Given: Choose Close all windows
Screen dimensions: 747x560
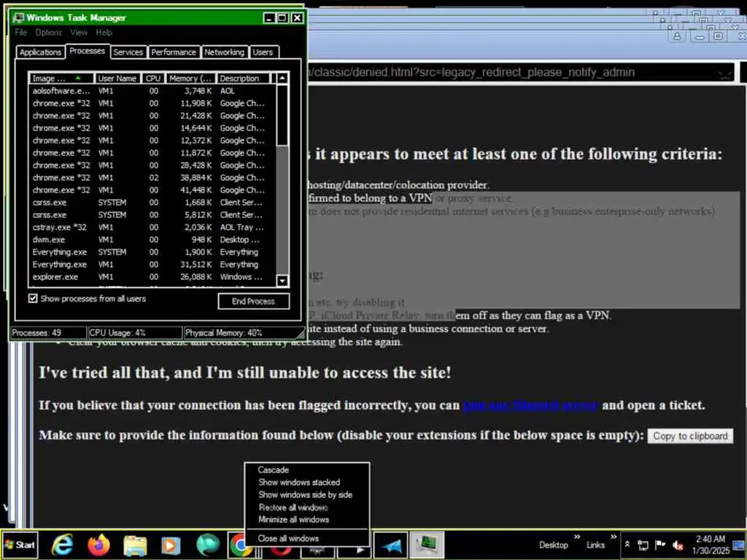Looking at the screenshot, I should 306,539.
